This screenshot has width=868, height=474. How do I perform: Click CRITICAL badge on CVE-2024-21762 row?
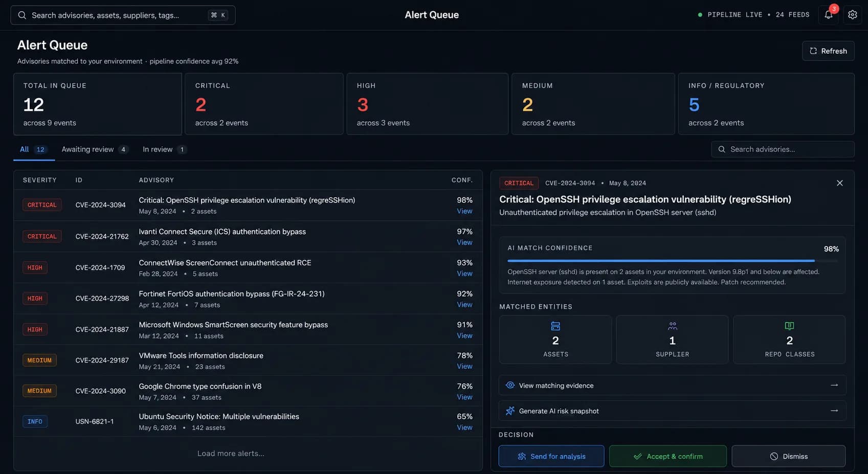coord(42,236)
